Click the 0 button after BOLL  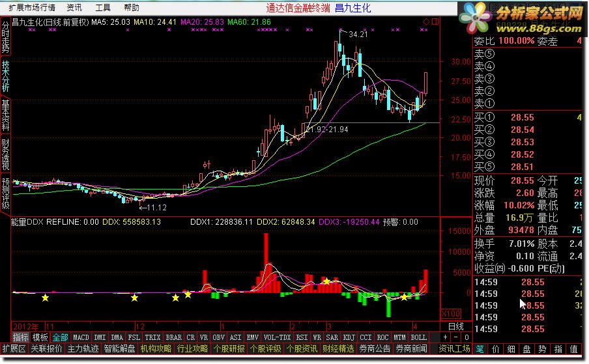[x=467, y=337]
